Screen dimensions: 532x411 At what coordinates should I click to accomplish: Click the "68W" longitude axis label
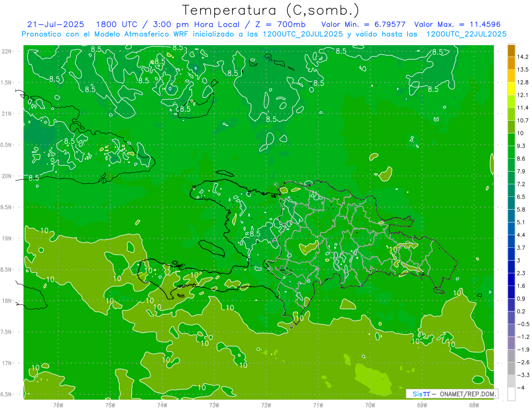pyautogui.click(x=474, y=404)
